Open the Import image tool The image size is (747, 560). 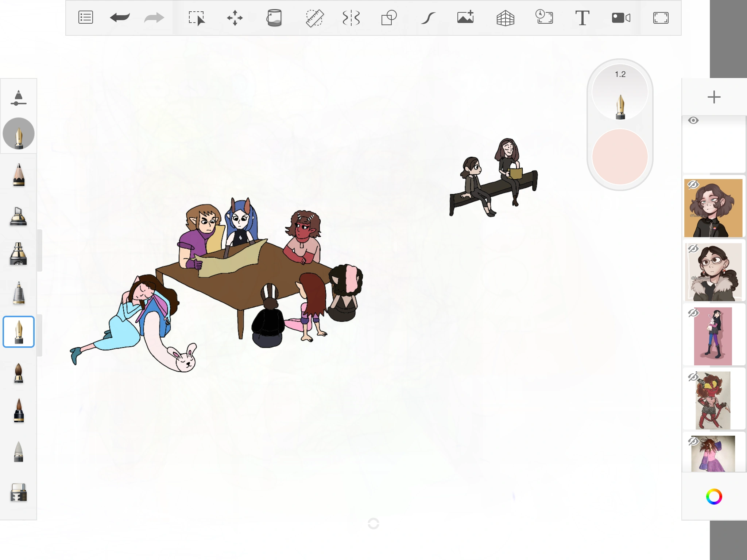tap(465, 18)
